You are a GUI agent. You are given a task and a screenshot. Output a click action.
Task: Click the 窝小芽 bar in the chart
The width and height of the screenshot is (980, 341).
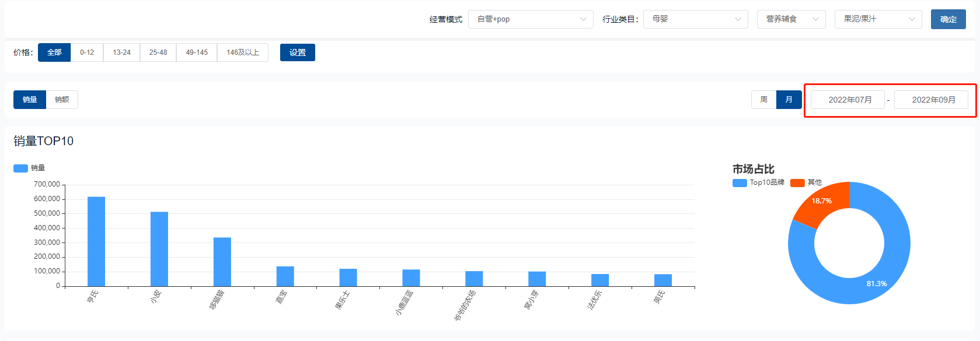point(537,279)
